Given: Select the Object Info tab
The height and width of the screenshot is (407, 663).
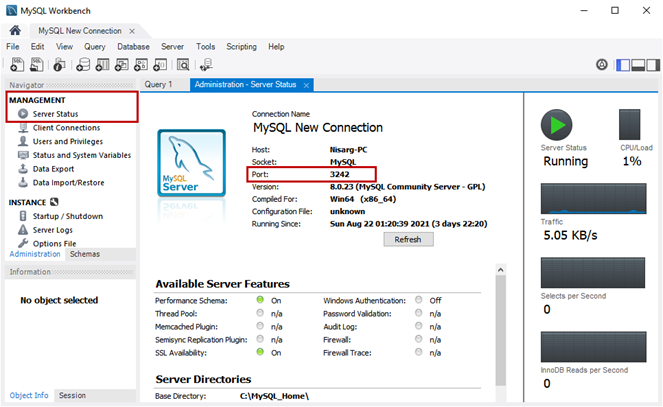Looking at the screenshot, I should coord(29,395).
